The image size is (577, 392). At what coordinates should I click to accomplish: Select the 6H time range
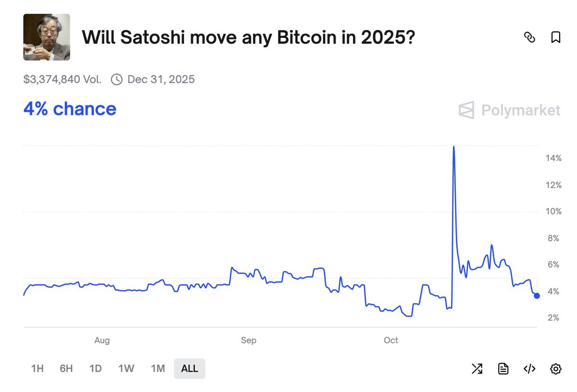(x=66, y=368)
